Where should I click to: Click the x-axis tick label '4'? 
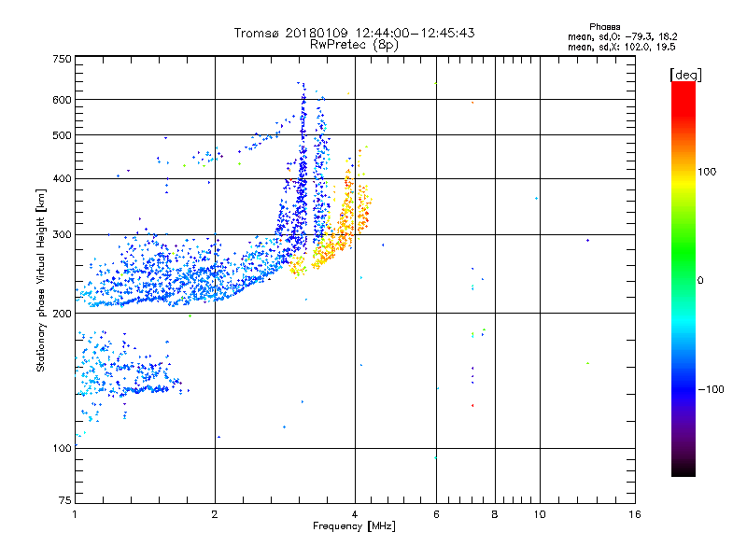(355, 514)
